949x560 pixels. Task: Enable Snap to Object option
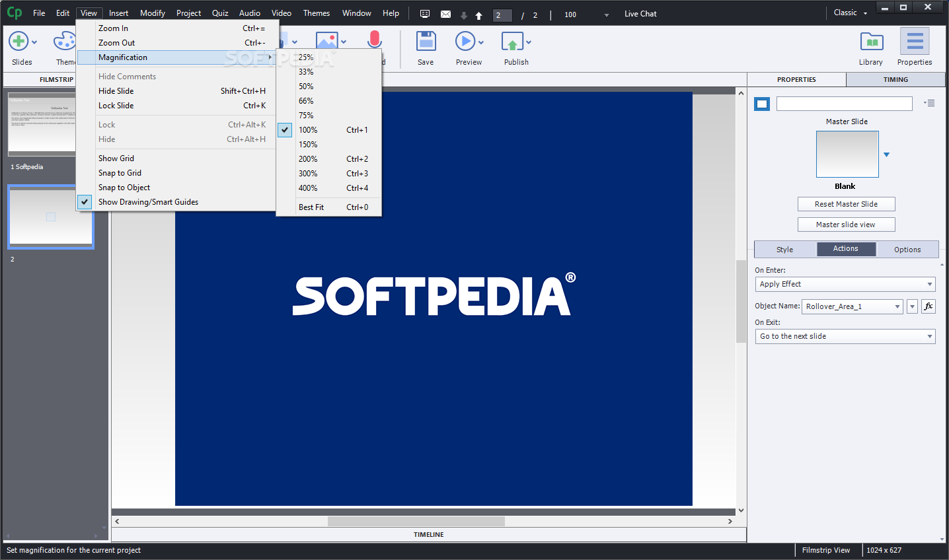pyautogui.click(x=176, y=188)
